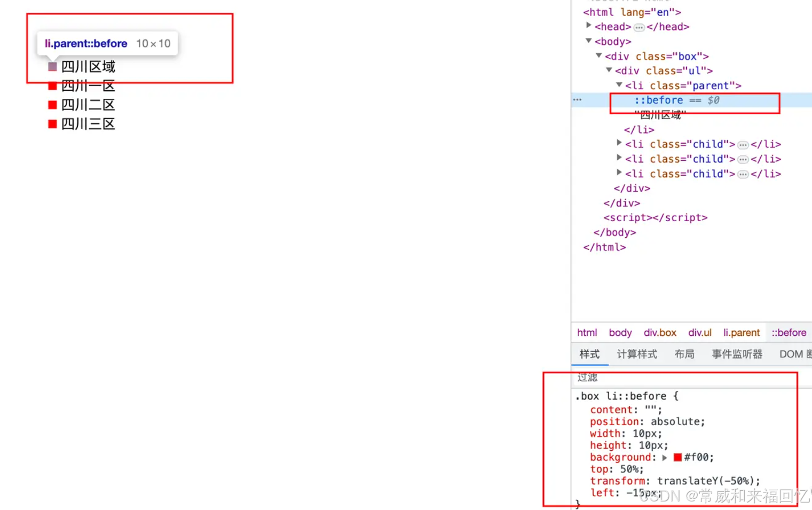The image size is (812, 510).
Task: Click the li.parent breadcrumb
Action: (x=741, y=333)
